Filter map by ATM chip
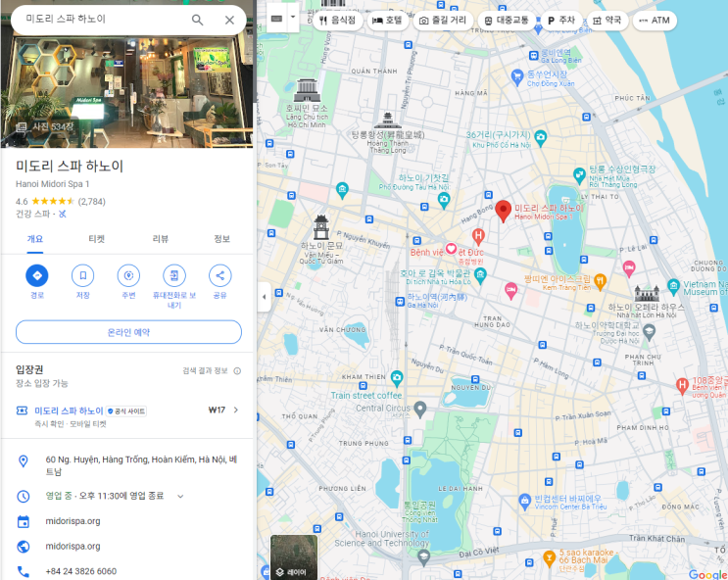 click(x=655, y=20)
